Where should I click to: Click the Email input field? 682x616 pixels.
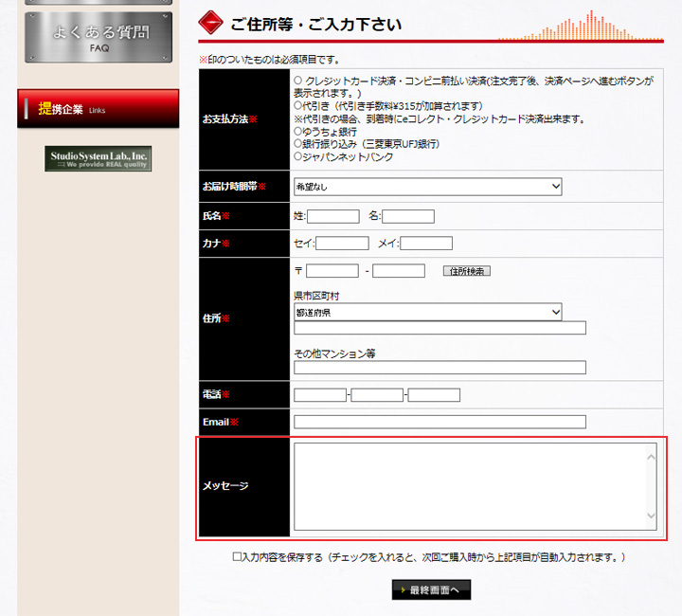440,422
